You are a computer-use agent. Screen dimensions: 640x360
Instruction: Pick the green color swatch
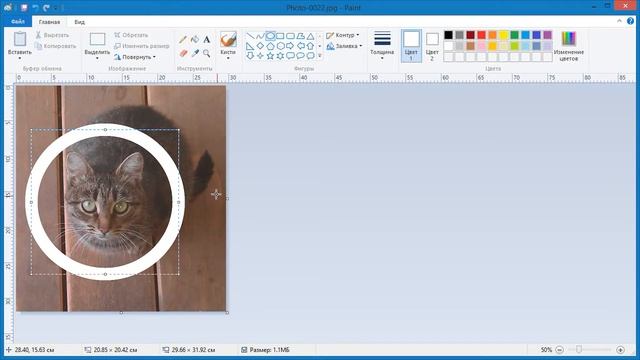click(x=515, y=35)
